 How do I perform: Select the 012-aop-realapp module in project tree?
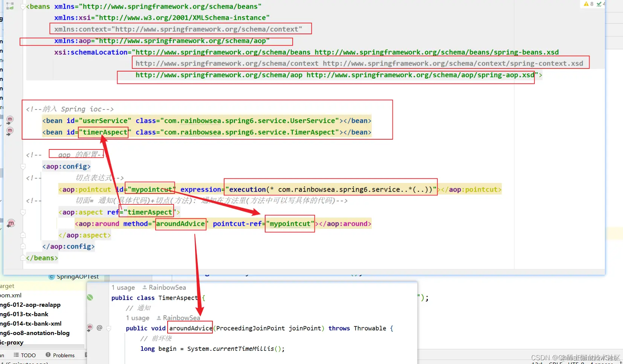point(30,305)
